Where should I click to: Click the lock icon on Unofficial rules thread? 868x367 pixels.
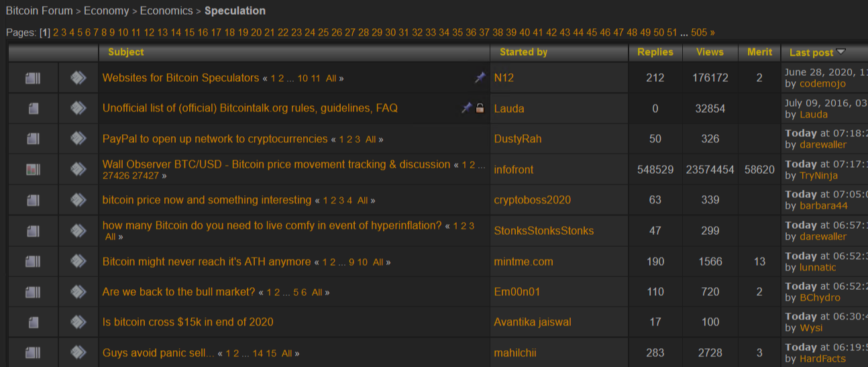(x=480, y=108)
